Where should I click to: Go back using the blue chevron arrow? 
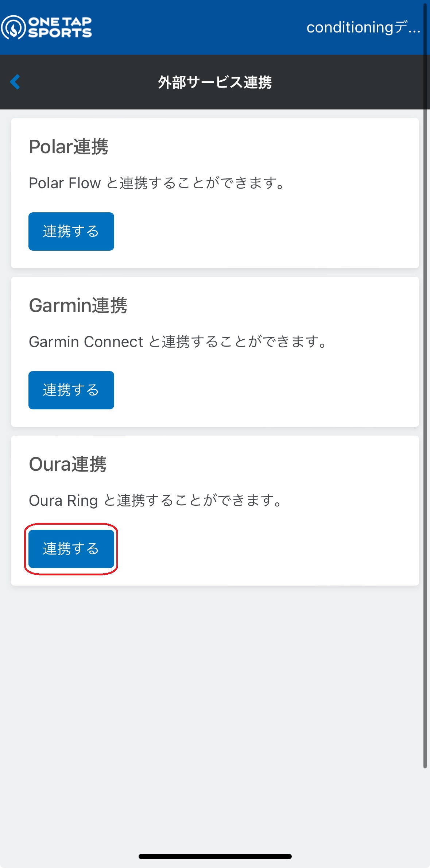pyautogui.click(x=15, y=82)
